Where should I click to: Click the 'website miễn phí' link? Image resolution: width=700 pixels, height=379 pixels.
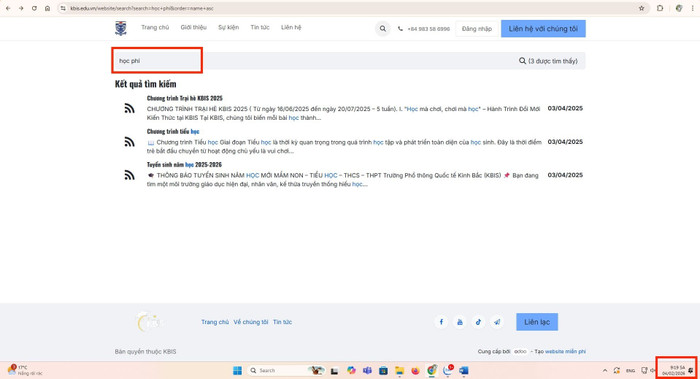565,352
